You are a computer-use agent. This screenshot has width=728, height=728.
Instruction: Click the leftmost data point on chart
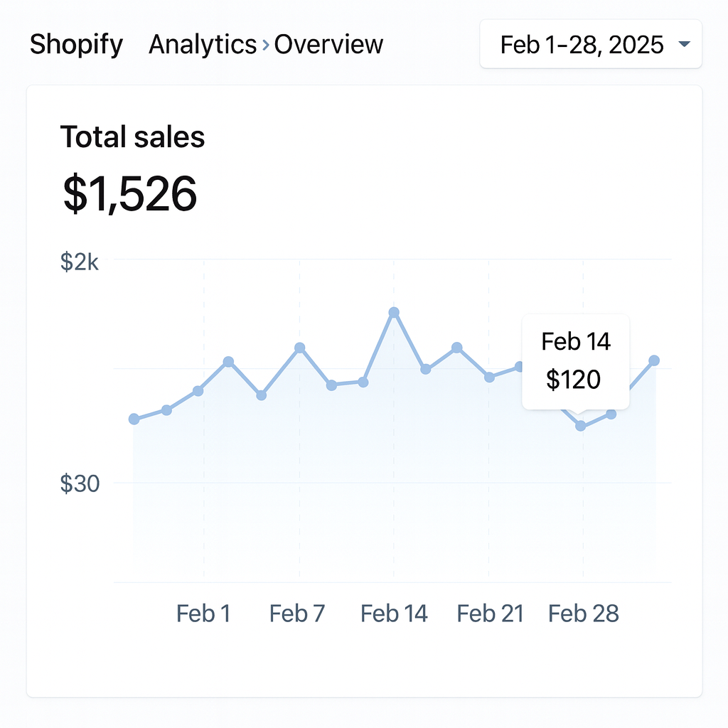pos(134,419)
